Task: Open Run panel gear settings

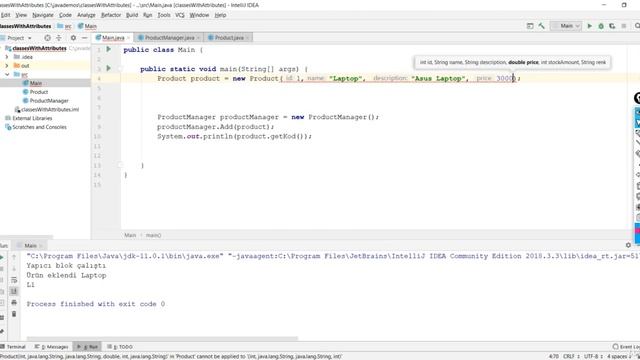Action: point(628,245)
